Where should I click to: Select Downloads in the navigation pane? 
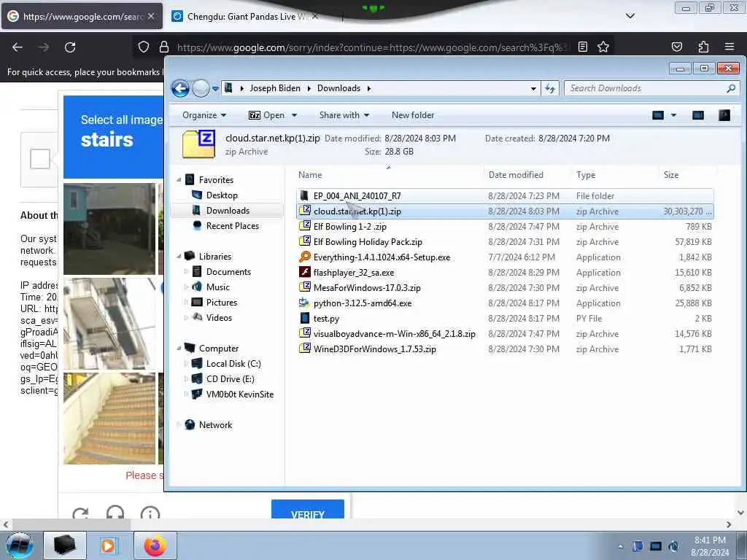pyautogui.click(x=228, y=211)
